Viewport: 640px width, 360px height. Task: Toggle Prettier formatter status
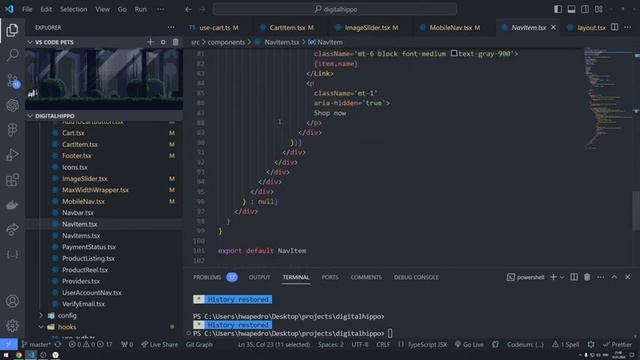tap(618, 344)
